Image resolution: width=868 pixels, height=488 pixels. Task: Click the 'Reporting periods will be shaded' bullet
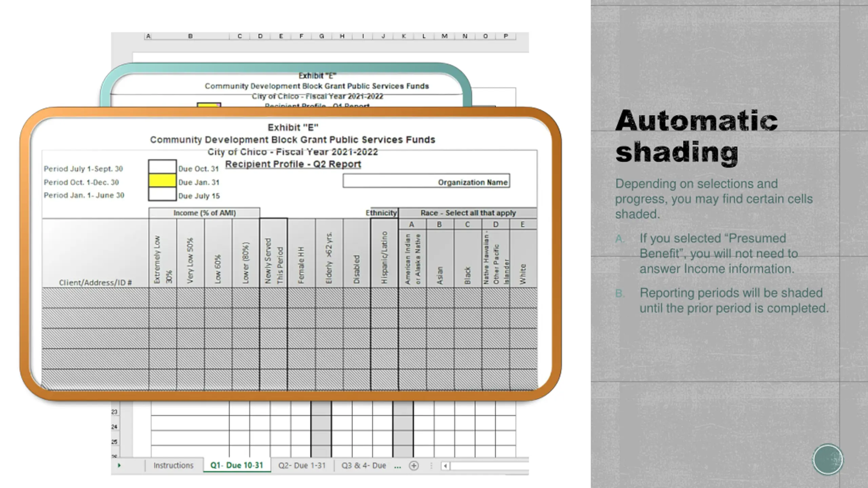pos(734,301)
